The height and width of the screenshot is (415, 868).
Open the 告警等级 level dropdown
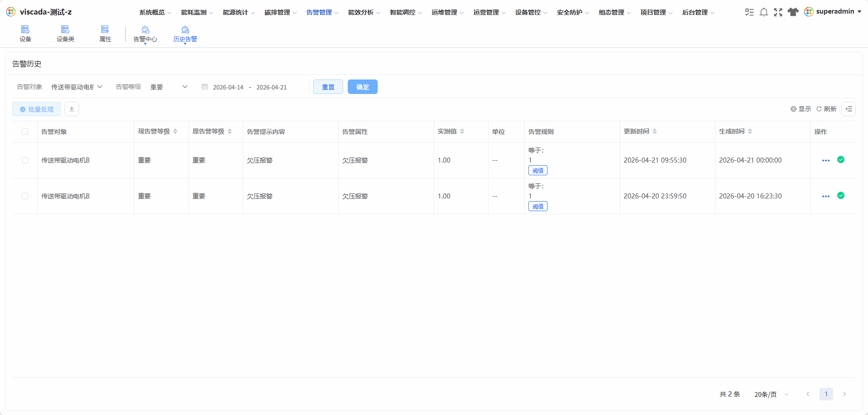(169, 87)
